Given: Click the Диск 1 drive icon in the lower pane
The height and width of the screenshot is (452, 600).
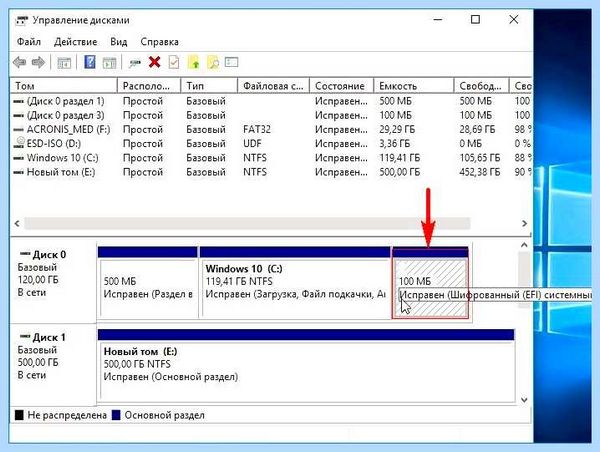Looking at the screenshot, I should pyautogui.click(x=25, y=337).
